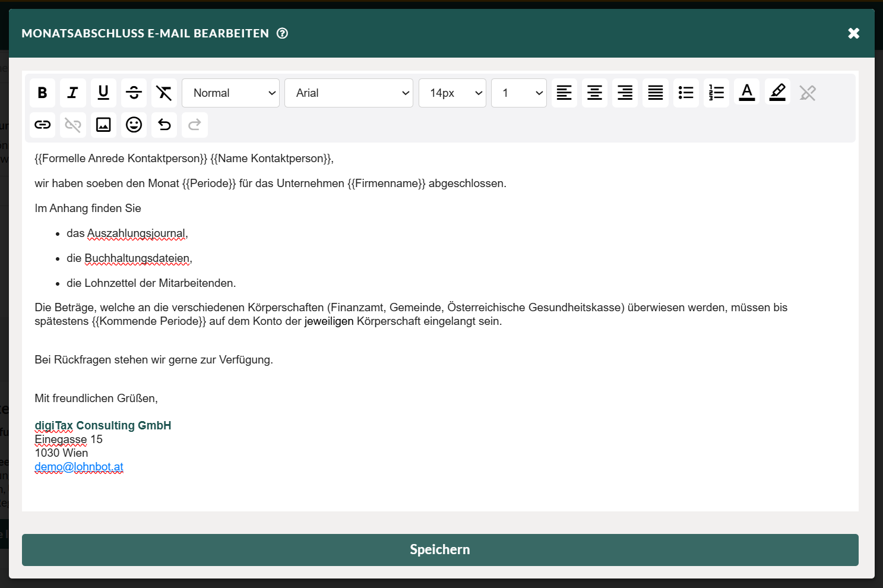Image resolution: width=883 pixels, height=588 pixels.
Task: Click the {{Kommende Periode}} placeholder
Action: (148, 321)
